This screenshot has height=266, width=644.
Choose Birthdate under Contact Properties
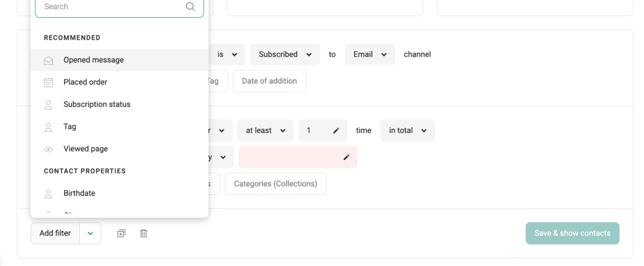79,193
